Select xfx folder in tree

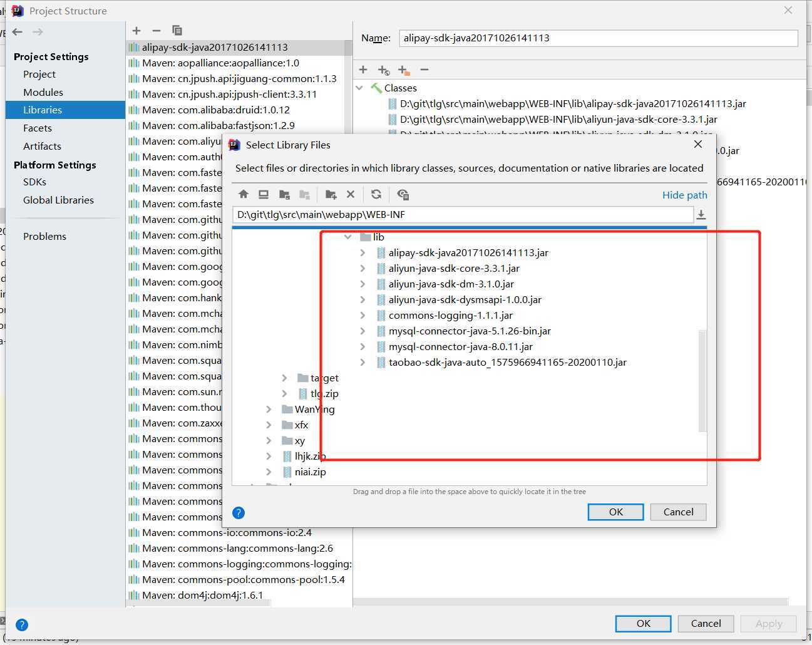(301, 425)
